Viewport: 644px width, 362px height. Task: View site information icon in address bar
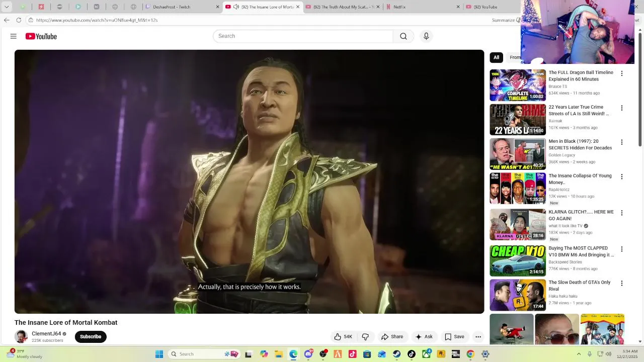tap(31, 20)
